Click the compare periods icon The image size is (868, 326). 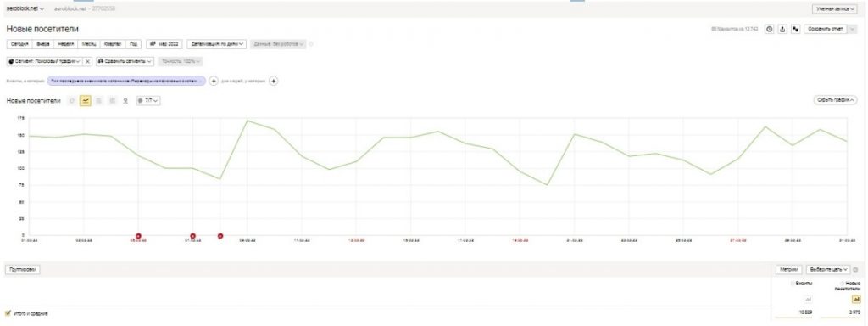[795, 29]
